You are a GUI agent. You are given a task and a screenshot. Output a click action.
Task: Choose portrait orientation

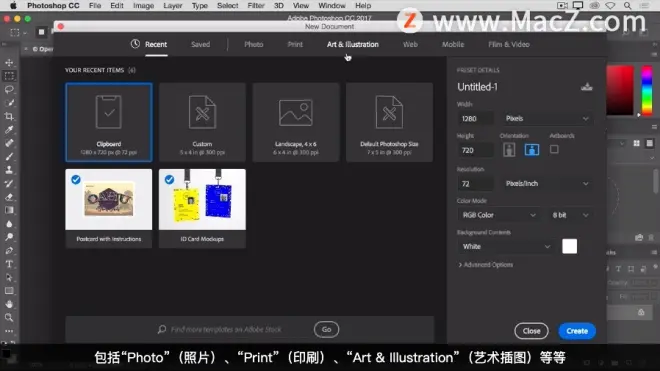[x=509, y=149]
